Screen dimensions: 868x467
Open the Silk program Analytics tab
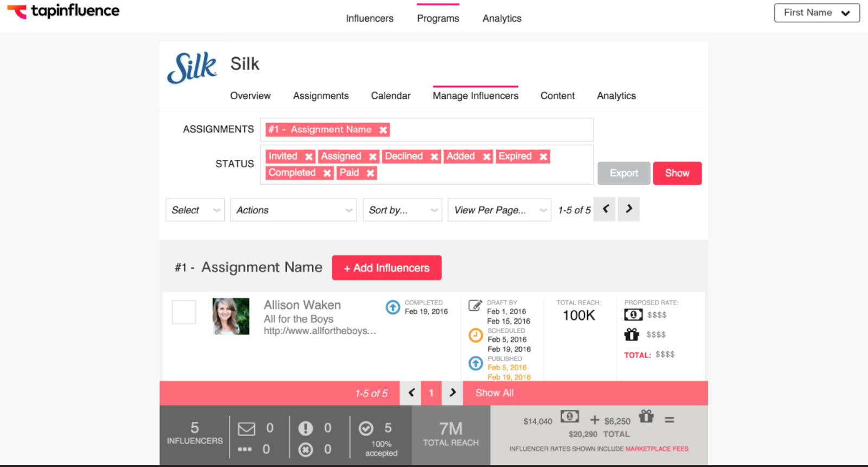point(617,96)
